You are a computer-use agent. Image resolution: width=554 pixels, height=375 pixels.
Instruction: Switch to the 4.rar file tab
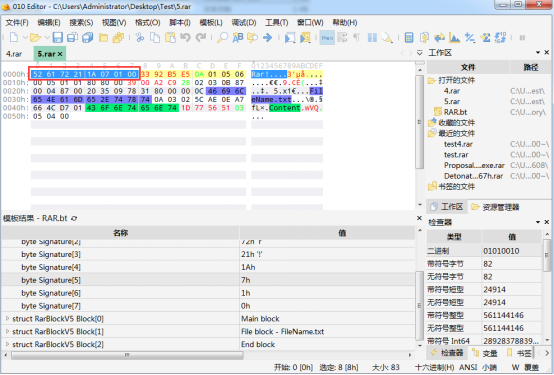pyautogui.click(x=14, y=54)
